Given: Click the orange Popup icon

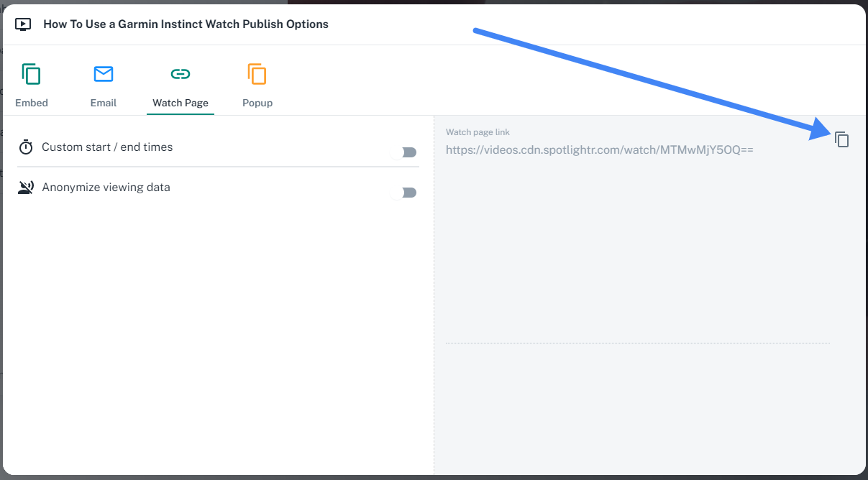Looking at the screenshot, I should click(x=257, y=73).
